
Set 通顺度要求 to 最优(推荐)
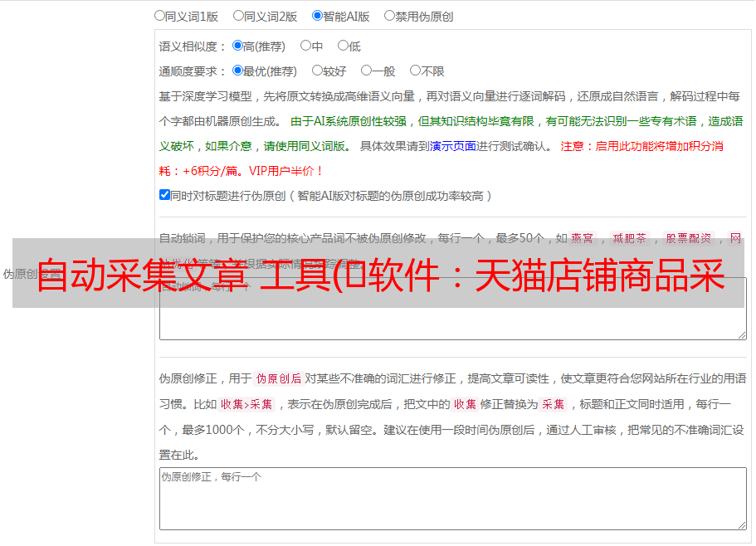pyautogui.click(x=237, y=71)
